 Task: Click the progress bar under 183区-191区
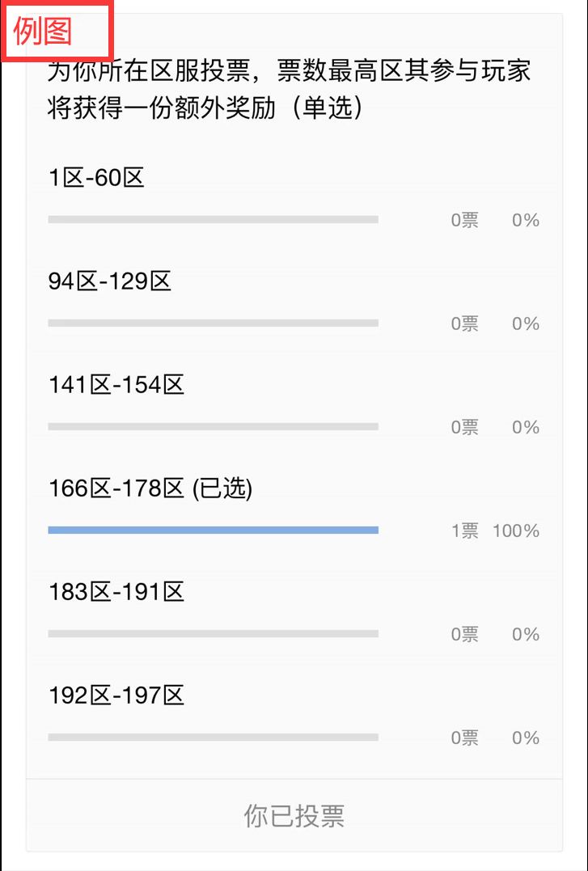(213, 634)
